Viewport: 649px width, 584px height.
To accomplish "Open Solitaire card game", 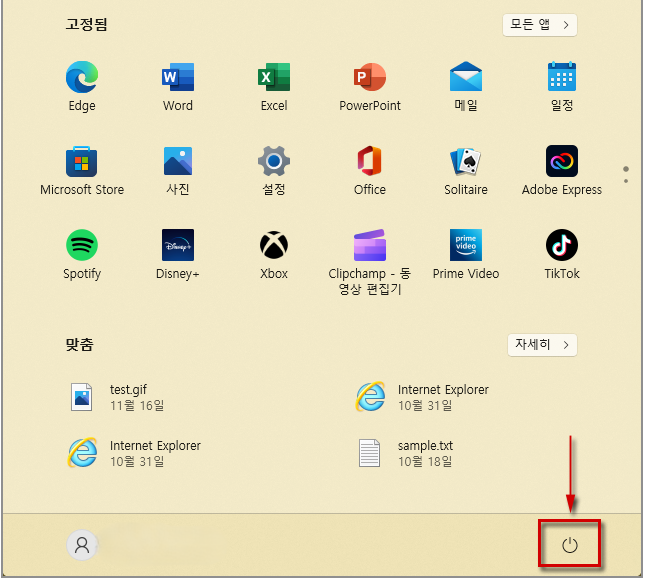I will pyautogui.click(x=466, y=171).
